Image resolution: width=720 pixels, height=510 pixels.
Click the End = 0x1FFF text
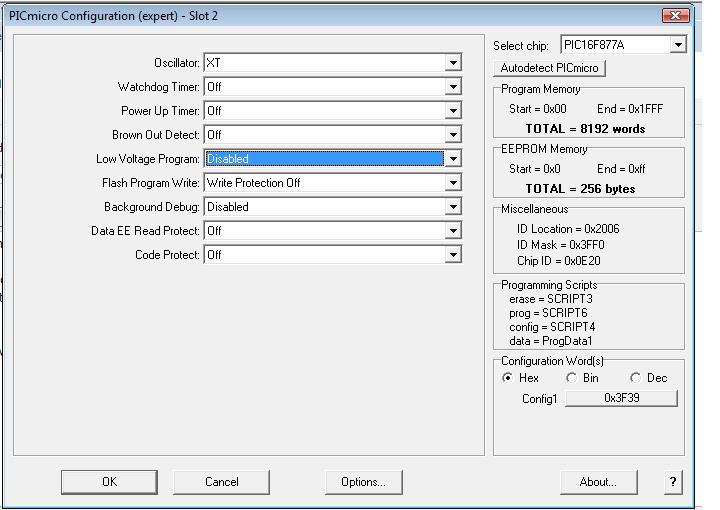point(630,109)
